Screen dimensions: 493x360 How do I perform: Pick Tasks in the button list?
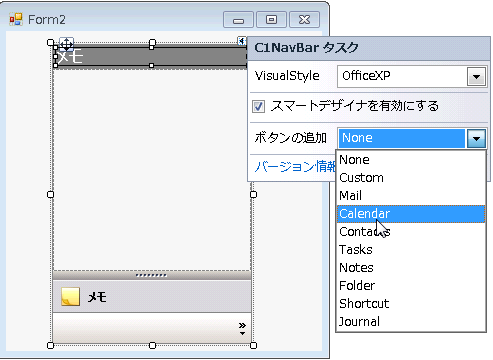coord(411,250)
